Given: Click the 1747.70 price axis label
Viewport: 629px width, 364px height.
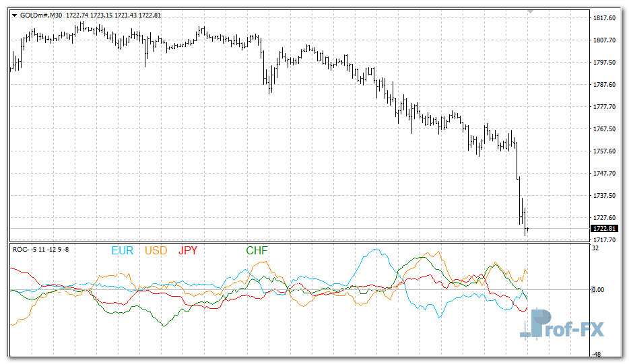Looking at the screenshot, I should click(603, 173).
